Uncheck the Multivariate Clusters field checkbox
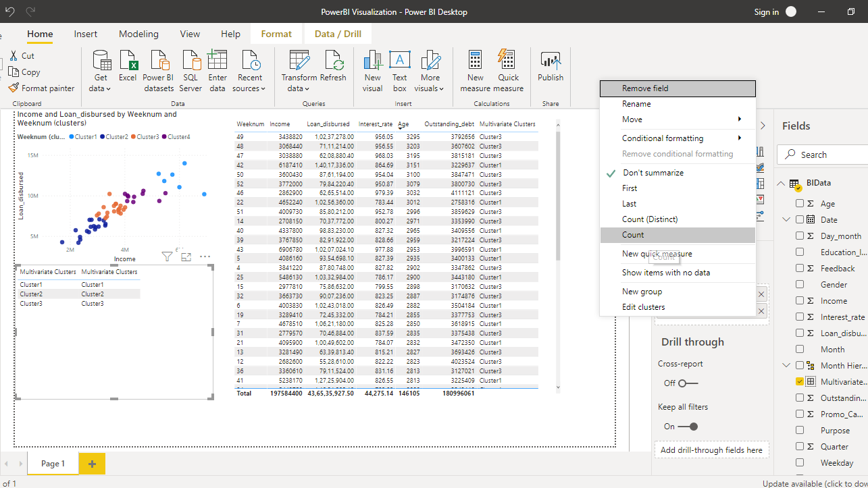 (800, 381)
